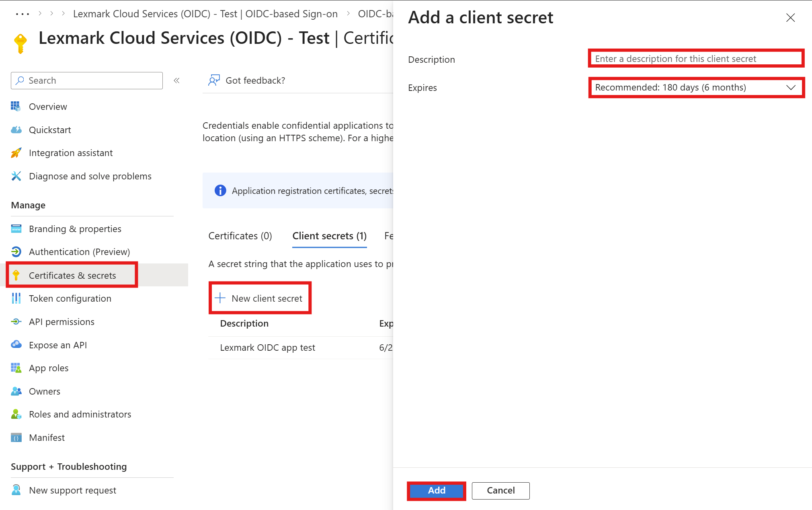
Task: Click the sidebar Search box
Action: [87, 80]
